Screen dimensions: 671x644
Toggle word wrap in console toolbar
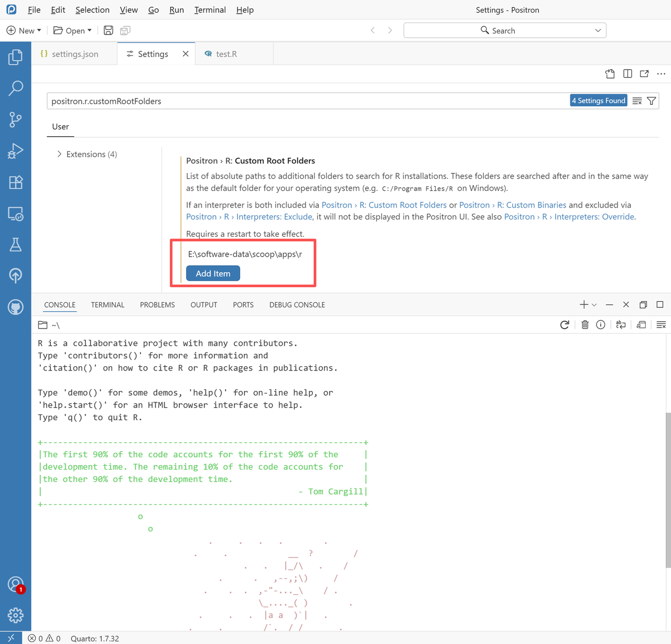621,325
